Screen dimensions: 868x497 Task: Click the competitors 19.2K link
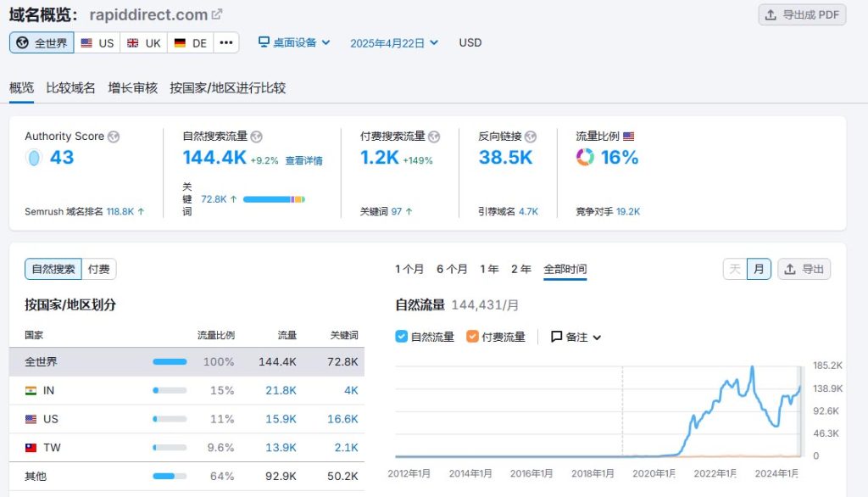click(x=628, y=211)
